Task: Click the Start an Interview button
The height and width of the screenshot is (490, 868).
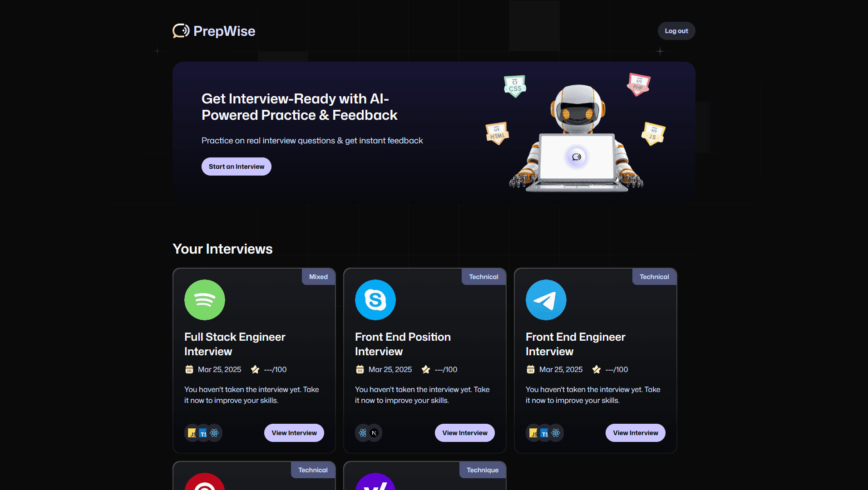Action: coord(236,166)
